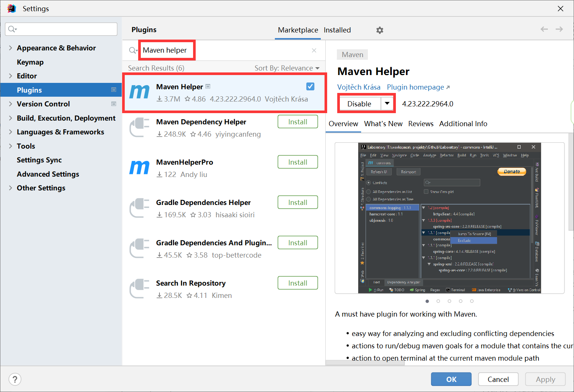Install Gradle Dependencies And Plugin
This screenshot has width=574, height=392.
[298, 243]
